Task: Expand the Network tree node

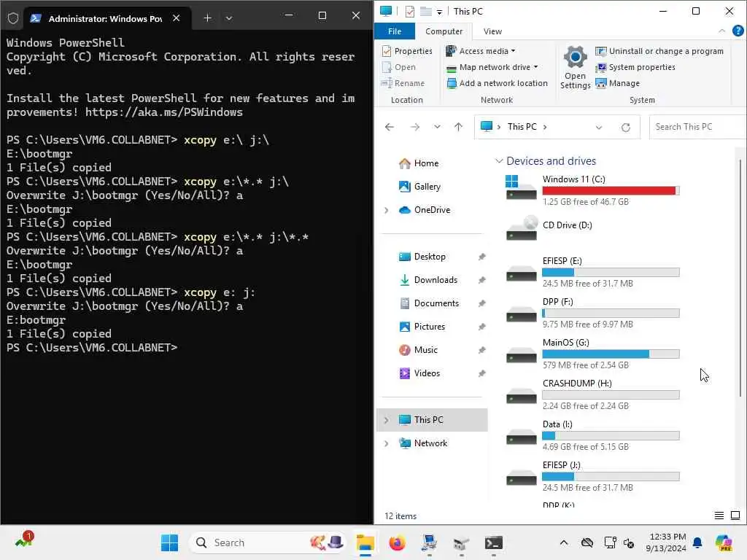Action: click(x=387, y=443)
